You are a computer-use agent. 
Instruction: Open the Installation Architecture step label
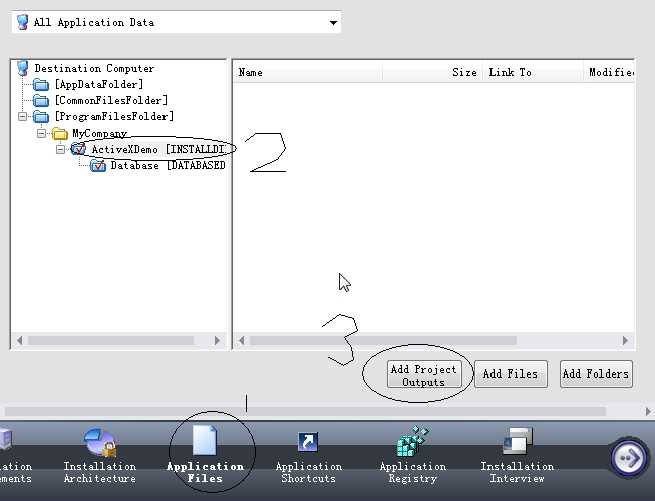(99, 472)
